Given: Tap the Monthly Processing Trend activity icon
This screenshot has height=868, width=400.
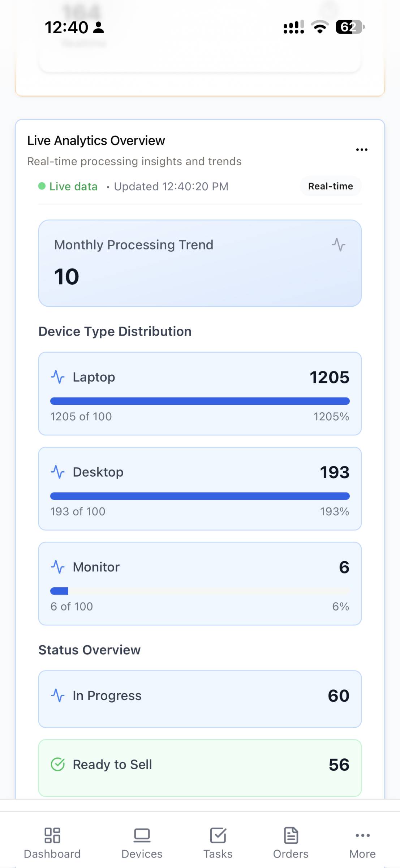Looking at the screenshot, I should pyautogui.click(x=339, y=245).
